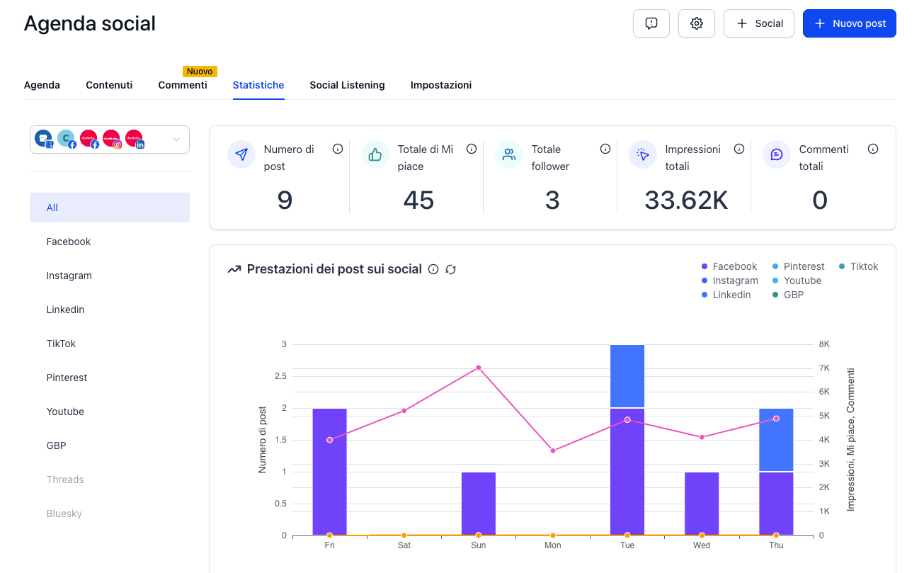Toggle Instagram series in chart legend
This screenshot has height=573, width=924.
(730, 280)
